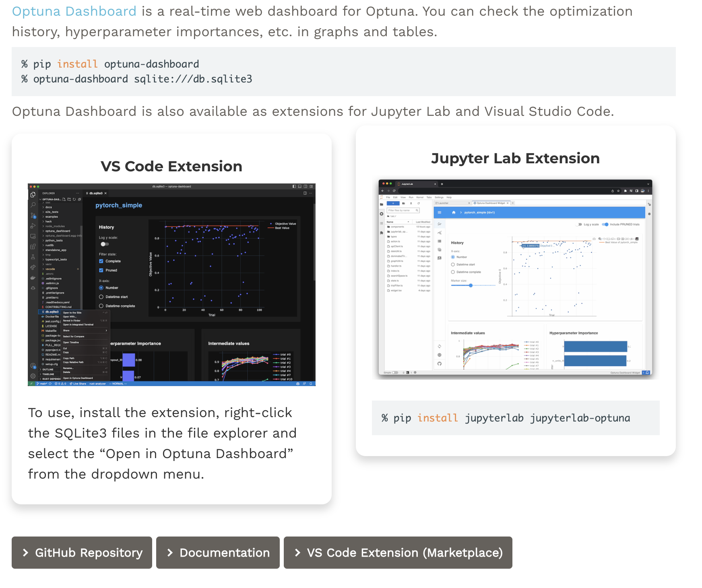Click home icon in JupyterLab Optuna blue header
This screenshot has height=588, width=702.
(454, 212)
